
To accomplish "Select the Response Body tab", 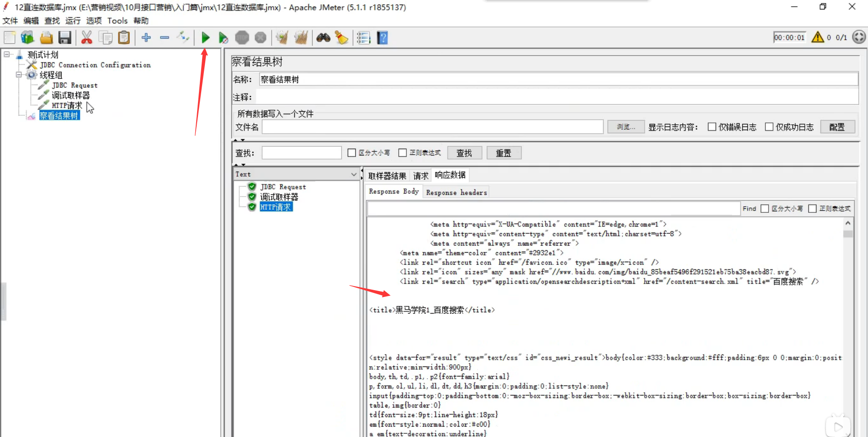I will [394, 192].
